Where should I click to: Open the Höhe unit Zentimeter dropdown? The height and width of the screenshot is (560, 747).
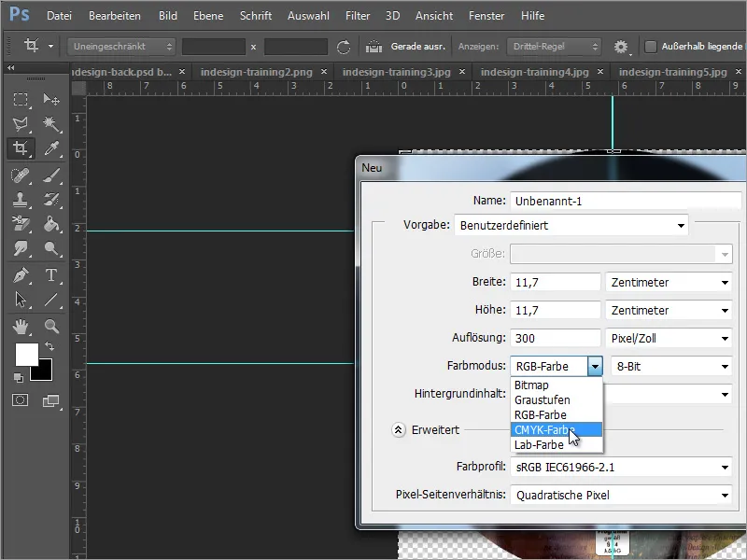(x=669, y=311)
